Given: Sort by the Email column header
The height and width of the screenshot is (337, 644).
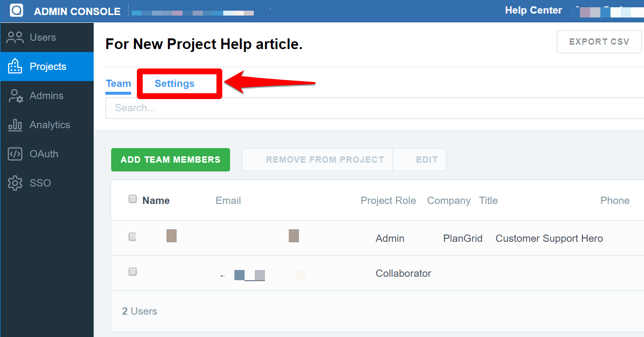Looking at the screenshot, I should pyautogui.click(x=228, y=201).
